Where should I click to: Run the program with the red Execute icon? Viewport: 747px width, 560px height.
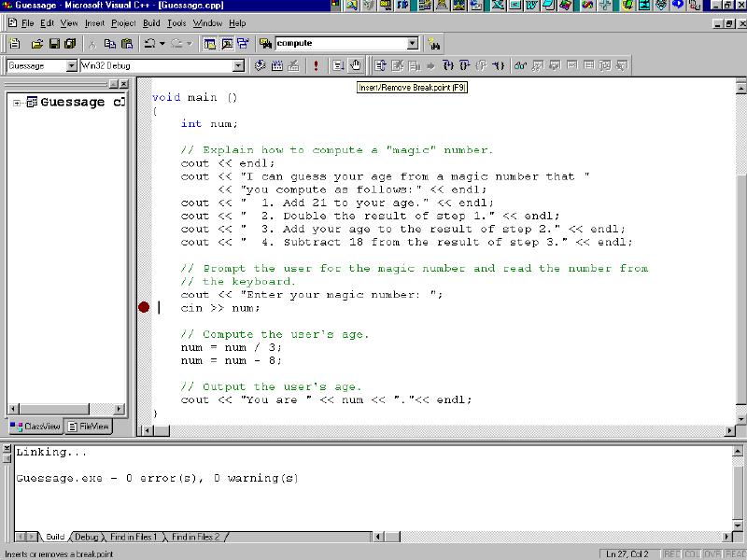(316, 65)
